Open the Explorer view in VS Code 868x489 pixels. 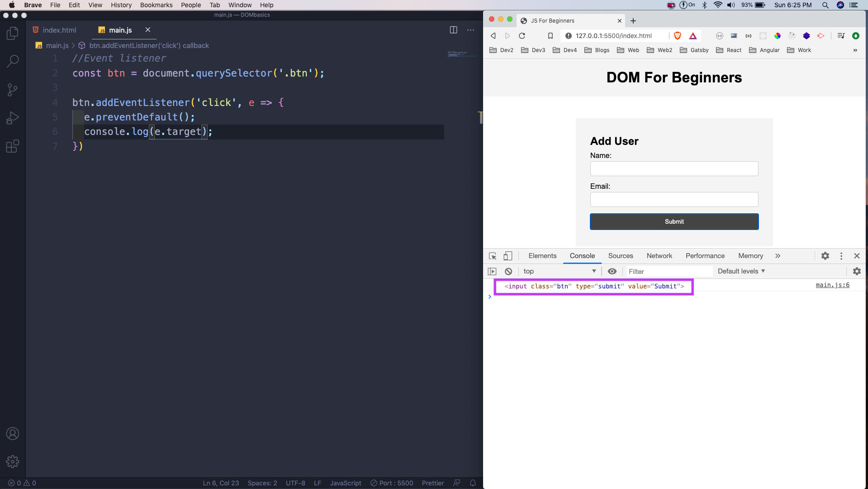point(13,33)
